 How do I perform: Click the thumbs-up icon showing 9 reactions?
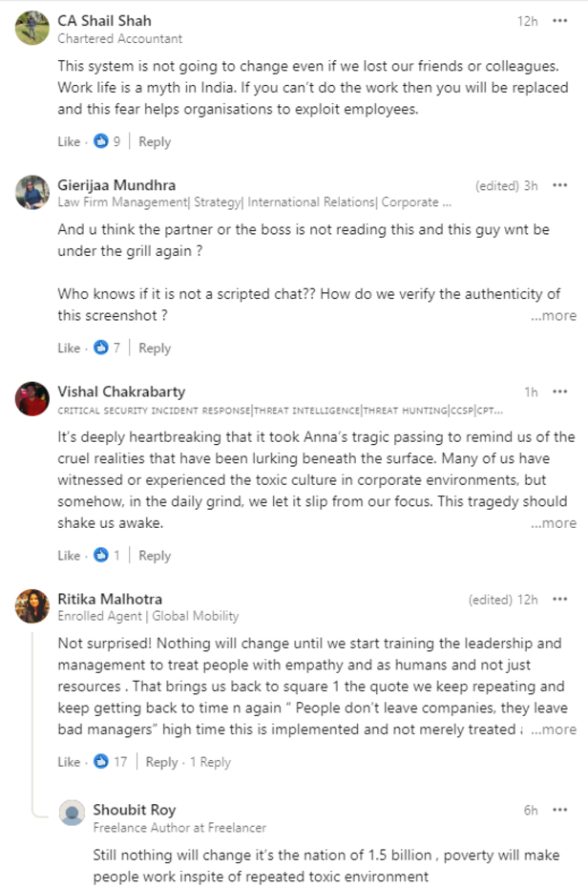(100, 140)
